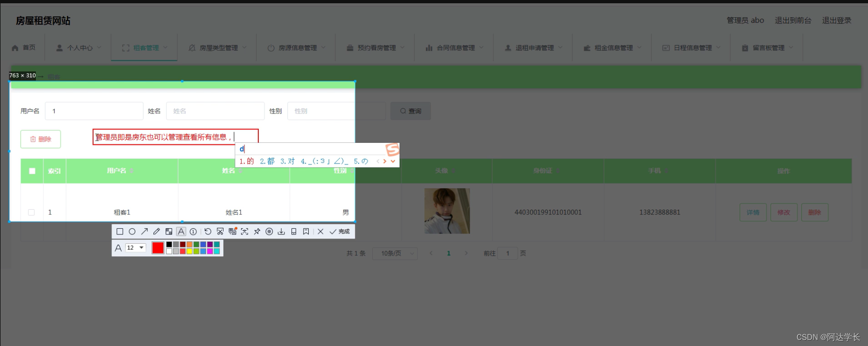Click the 姓名 search input field
Screen dimensions: 868x346
coord(215,111)
